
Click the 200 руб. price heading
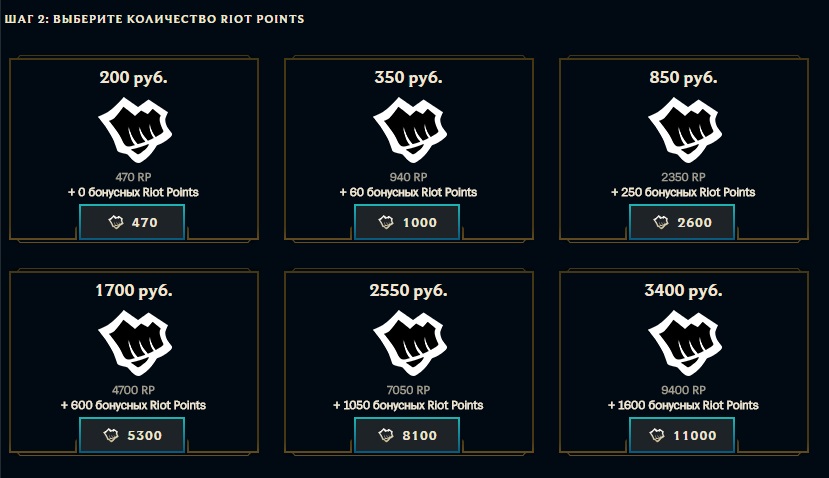133,78
